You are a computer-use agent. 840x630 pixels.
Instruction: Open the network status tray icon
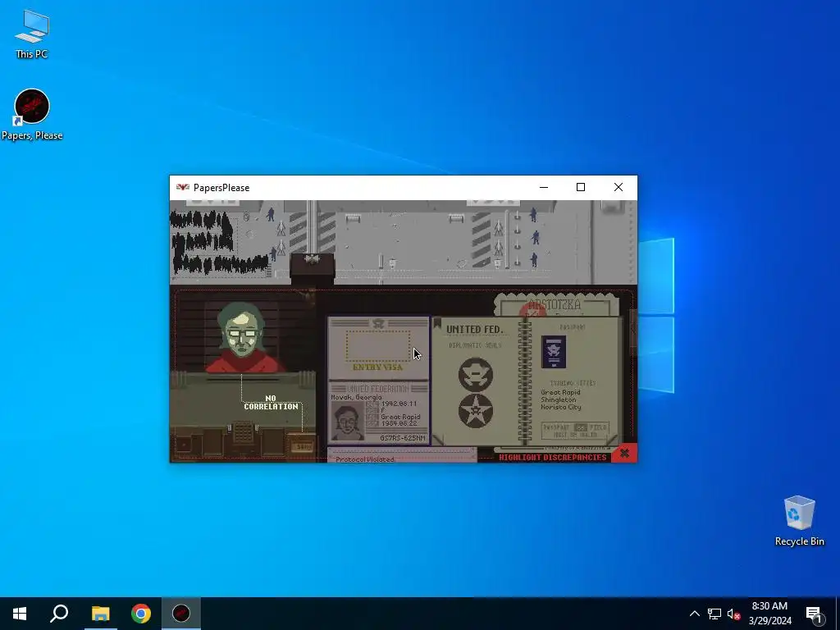click(x=714, y=614)
